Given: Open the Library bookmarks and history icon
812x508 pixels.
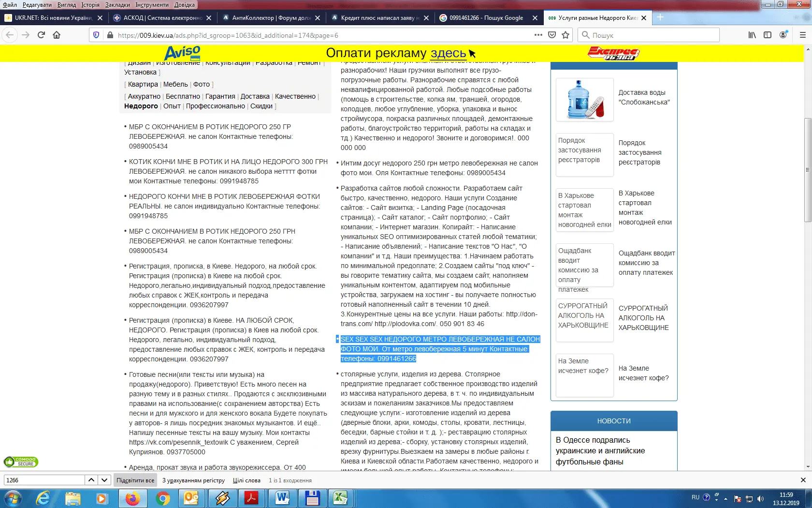Looking at the screenshot, I should click(x=752, y=35).
